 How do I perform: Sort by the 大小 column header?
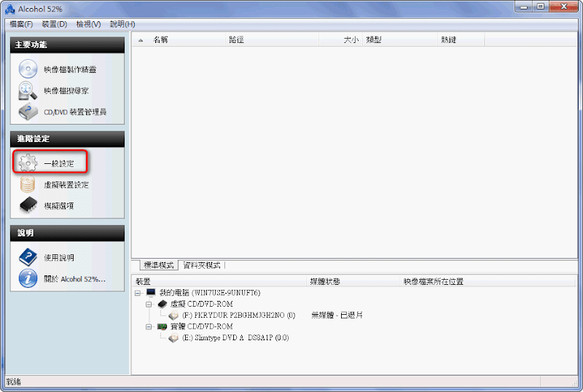tap(340, 40)
